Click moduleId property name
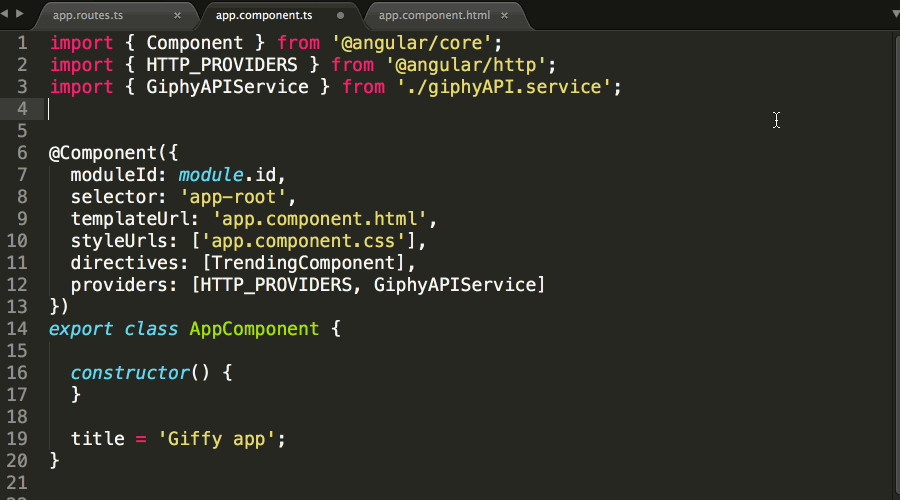Image resolution: width=900 pixels, height=500 pixels. pyautogui.click(x=114, y=175)
